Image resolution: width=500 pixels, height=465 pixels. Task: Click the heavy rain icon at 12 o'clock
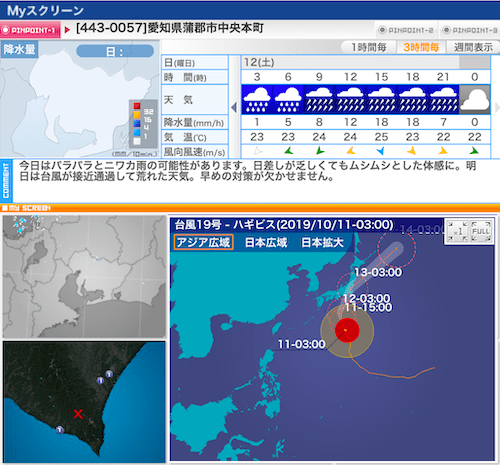pos(350,99)
